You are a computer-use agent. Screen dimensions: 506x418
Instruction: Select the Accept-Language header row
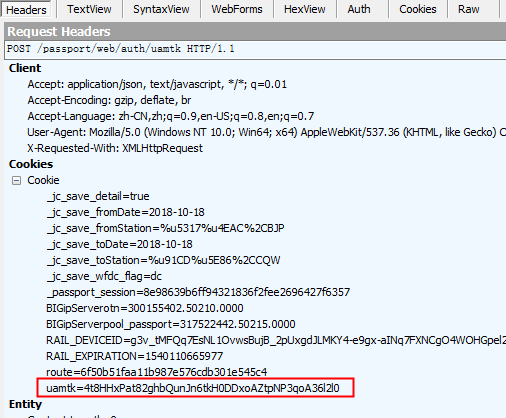pos(171,116)
